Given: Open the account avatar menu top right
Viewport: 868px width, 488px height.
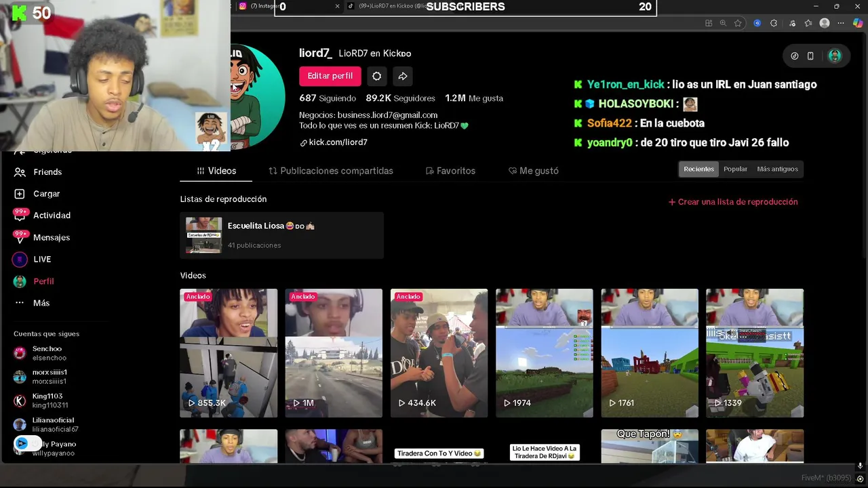Looking at the screenshot, I should [835, 56].
